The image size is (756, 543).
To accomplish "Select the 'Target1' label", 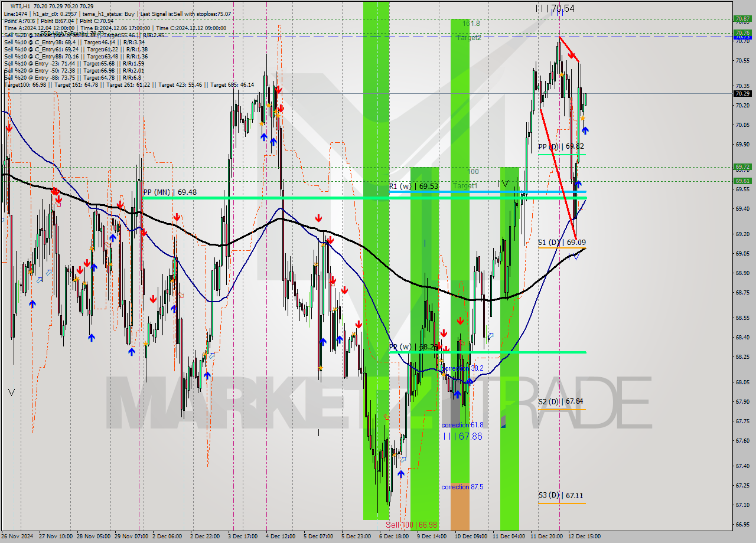I will (x=465, y=186).
